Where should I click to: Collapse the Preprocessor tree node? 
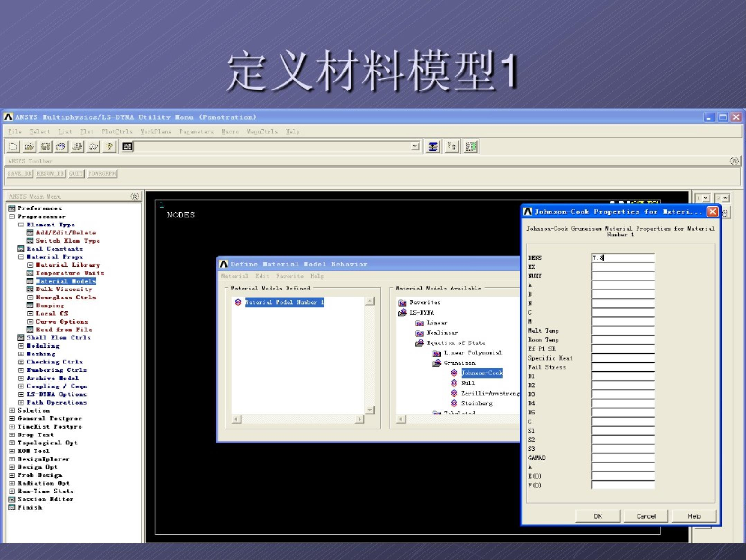tap(12, 217)
